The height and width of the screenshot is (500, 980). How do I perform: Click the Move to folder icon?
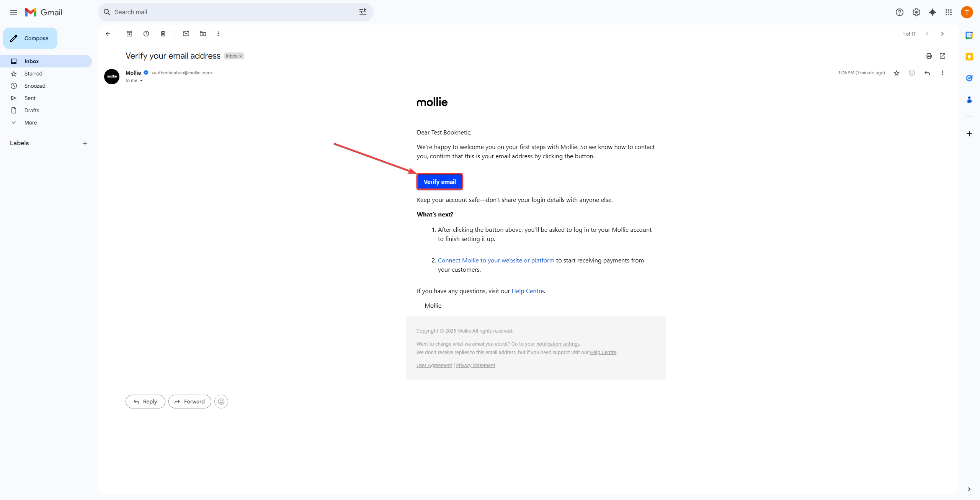click(x=203, y=34)
